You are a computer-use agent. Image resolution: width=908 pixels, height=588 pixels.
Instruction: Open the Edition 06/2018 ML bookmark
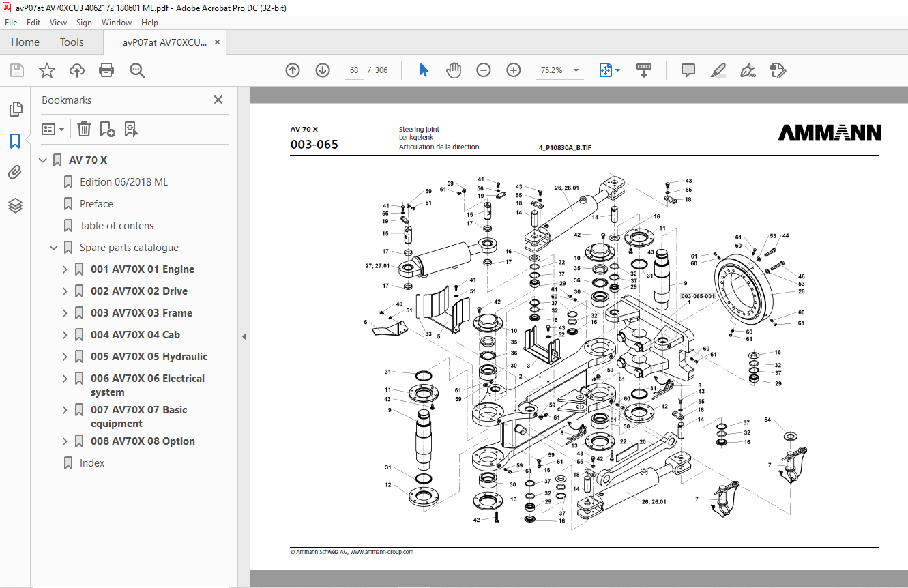tap(123, 182)
